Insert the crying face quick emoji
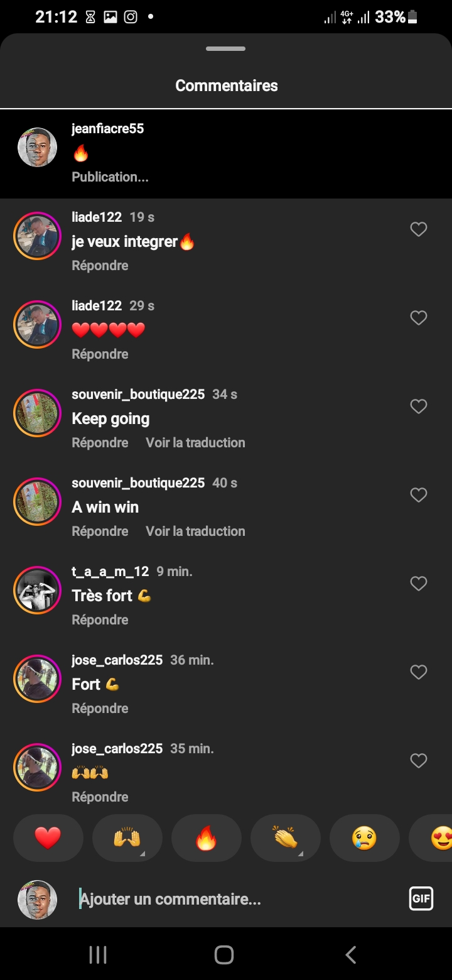452x980 pixels. [x=364, y=838]
